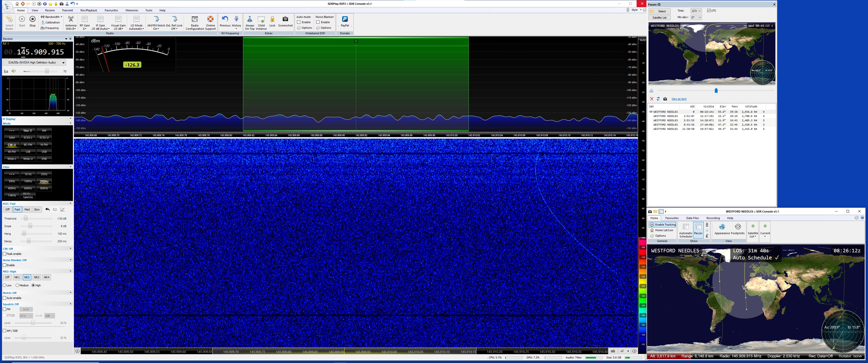Click the Stop radio button icon

(32, 19)
